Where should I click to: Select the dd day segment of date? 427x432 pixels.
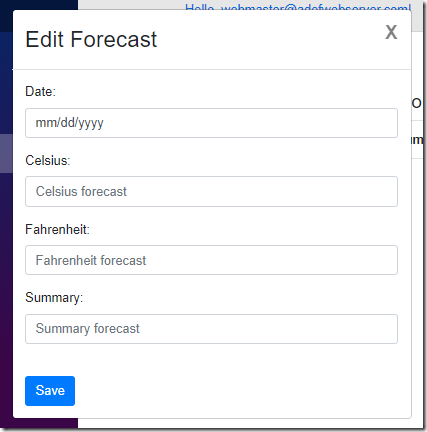pyautogui.click(x=68, y=123)
